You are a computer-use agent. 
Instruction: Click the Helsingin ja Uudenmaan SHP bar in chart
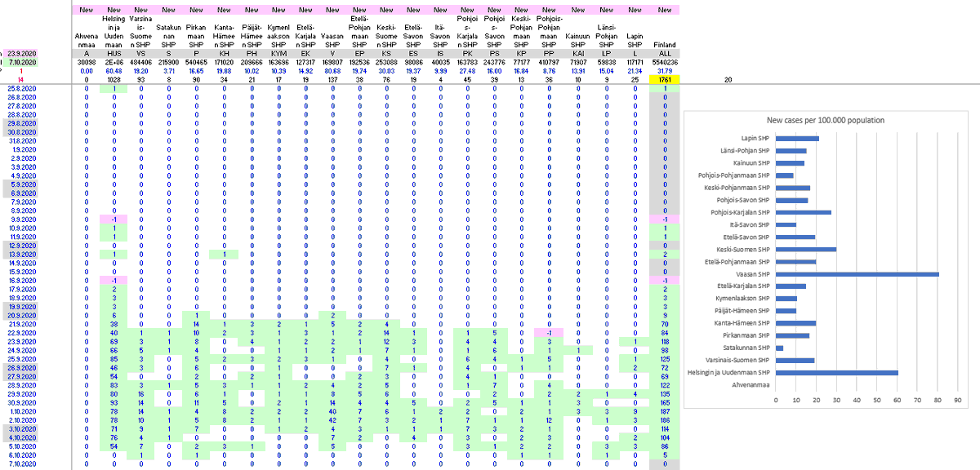click(836, 372)
